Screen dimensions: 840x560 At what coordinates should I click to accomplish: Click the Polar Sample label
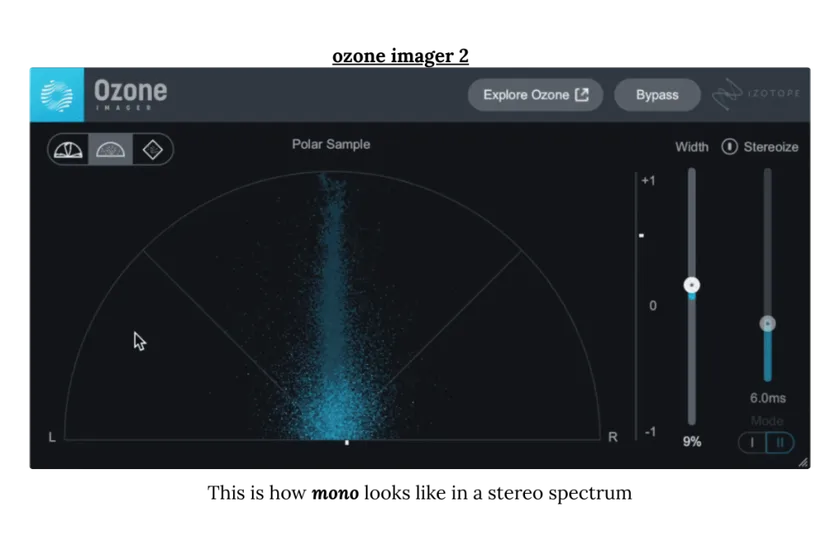(x=331, y=144)
